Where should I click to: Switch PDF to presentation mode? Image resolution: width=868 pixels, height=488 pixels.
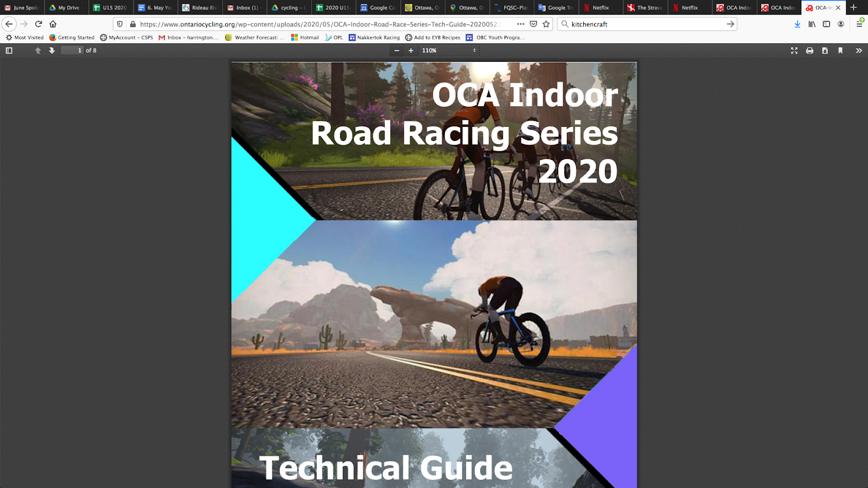click(794, 50)
